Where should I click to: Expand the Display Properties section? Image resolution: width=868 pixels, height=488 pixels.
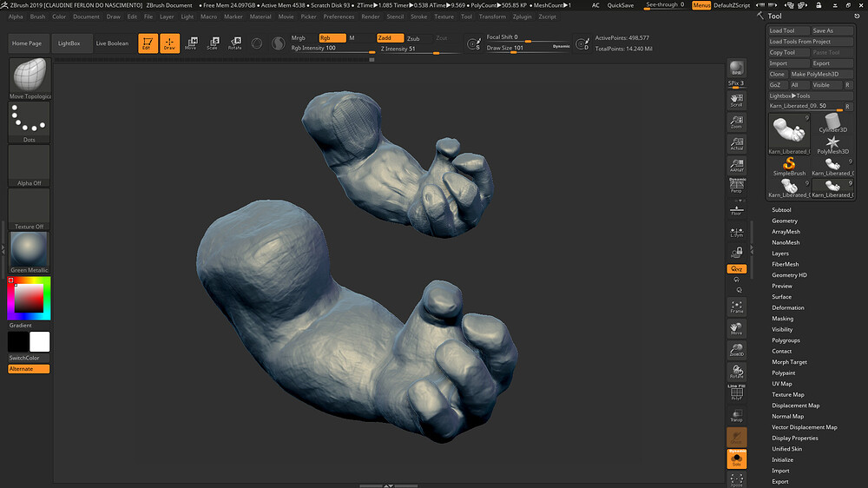point(794,438)
